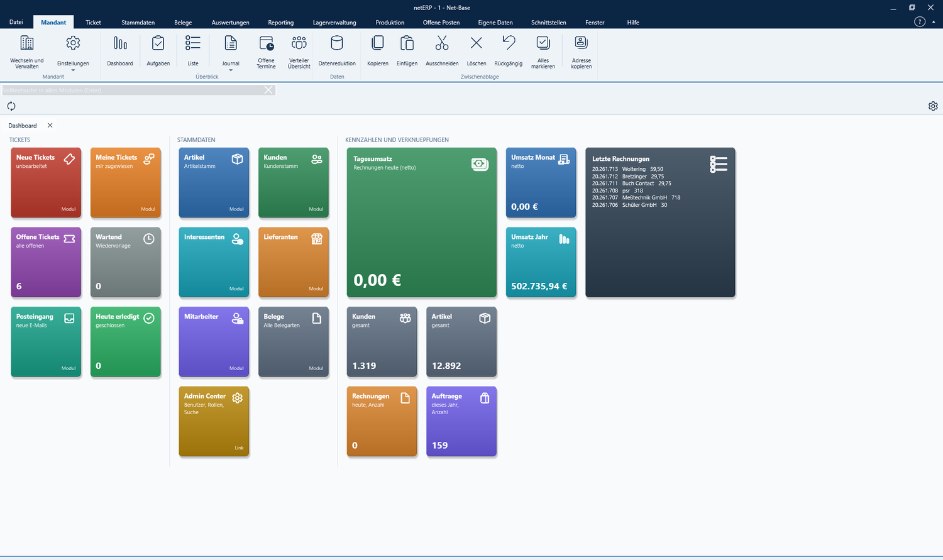This screenshot has width=943, height=560.
Task: Open the Journal ribbon icon
Action: [x=231, y=43]
